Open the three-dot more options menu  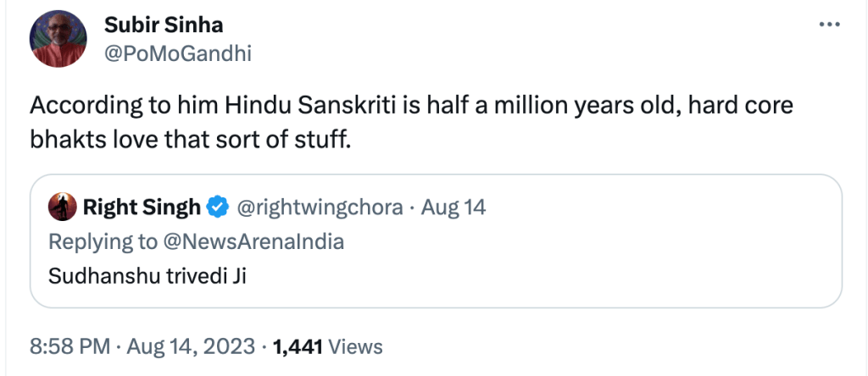click(828, 25)
